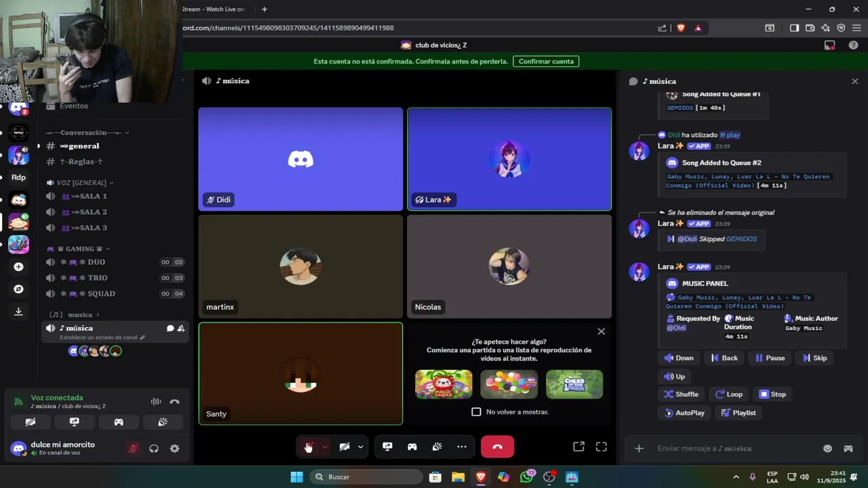868x488 pixels.
Task: Open soundboard from the voice panel
Action: tap(163, 422)
